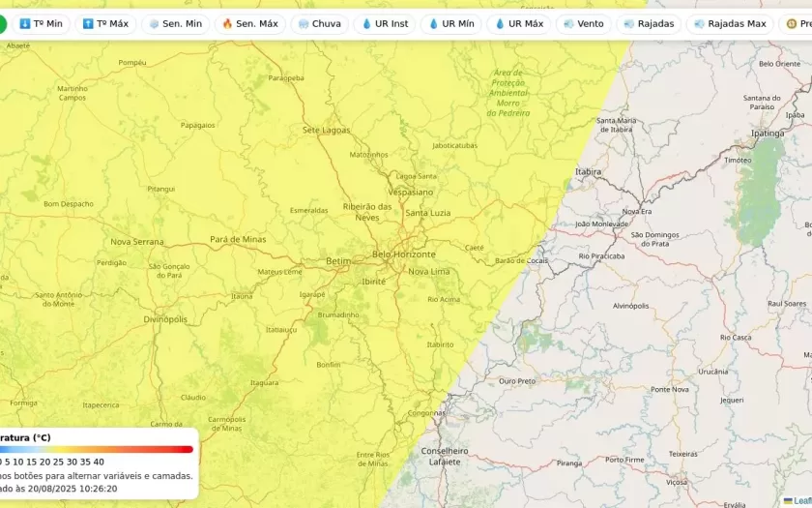Click the temperature color gradient bar

pyautogui.click(x=97, y=449)
